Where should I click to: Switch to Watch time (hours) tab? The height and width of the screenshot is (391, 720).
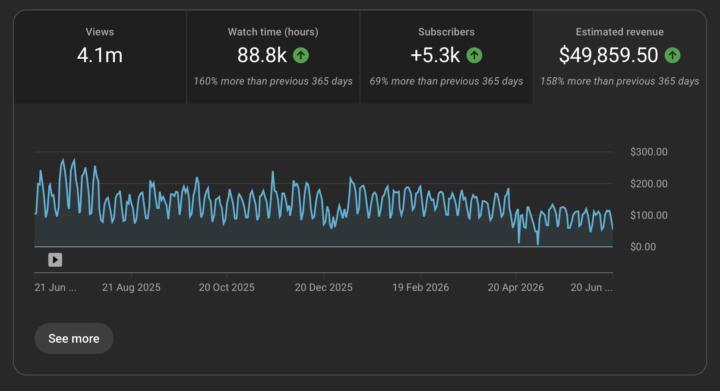[x=273, y=57]
